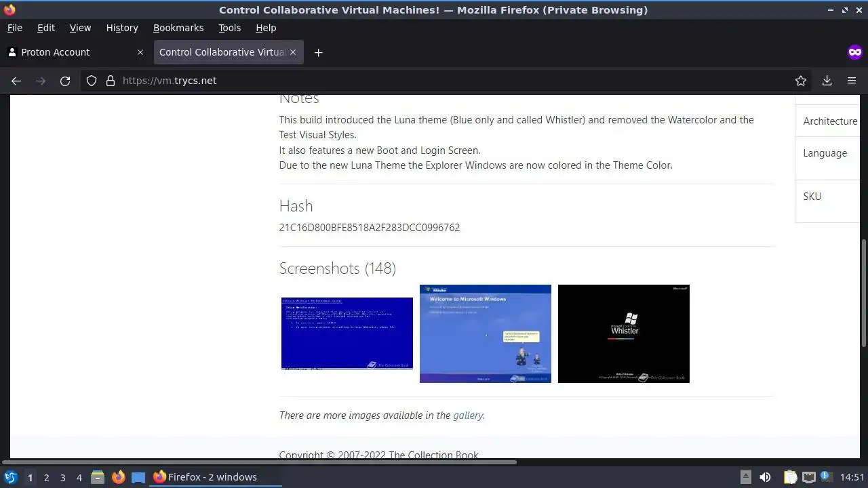Launch file manager from taskbar
This screenshot has height=488, width=868.
click(x=98, y=477)
